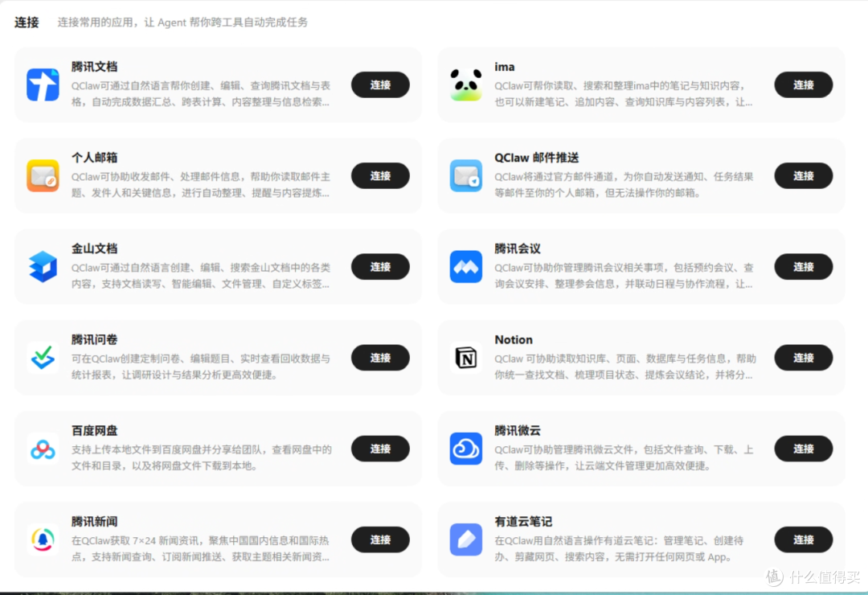
Task: Click the 百度网盘 description about 上传本地文件
Action: [202, 458]
